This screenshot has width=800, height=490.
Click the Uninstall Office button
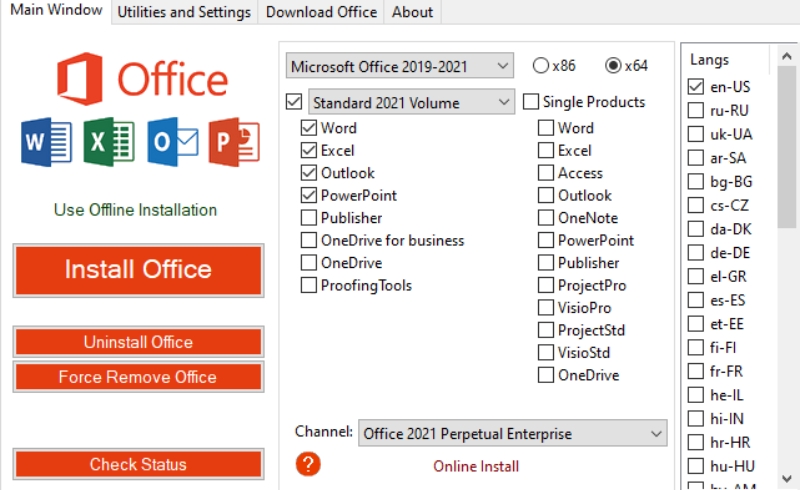(138, 341)
